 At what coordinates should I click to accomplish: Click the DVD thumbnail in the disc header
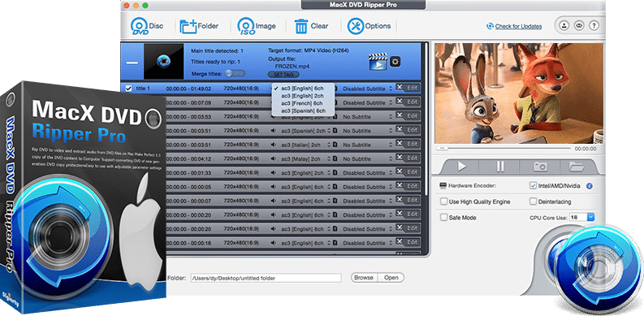coord(163,61)
